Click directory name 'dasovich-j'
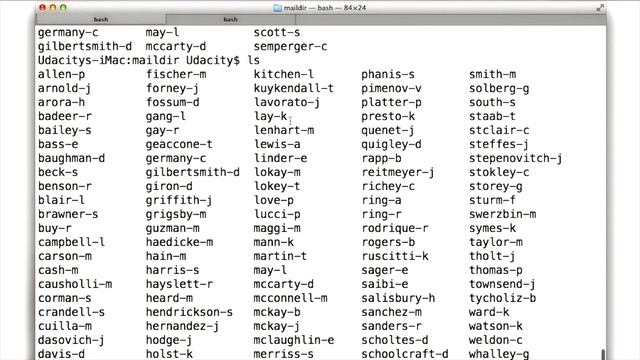 point(71,340)
